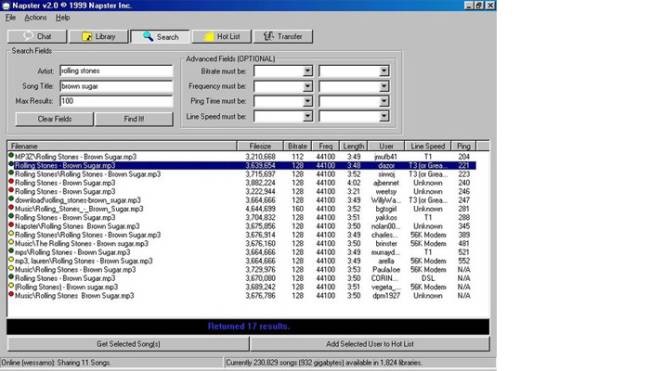This screenshot has width=650, height=371.
Task: Expand second Ping Time must be dropdown
Action: click(x=384, y=101)
